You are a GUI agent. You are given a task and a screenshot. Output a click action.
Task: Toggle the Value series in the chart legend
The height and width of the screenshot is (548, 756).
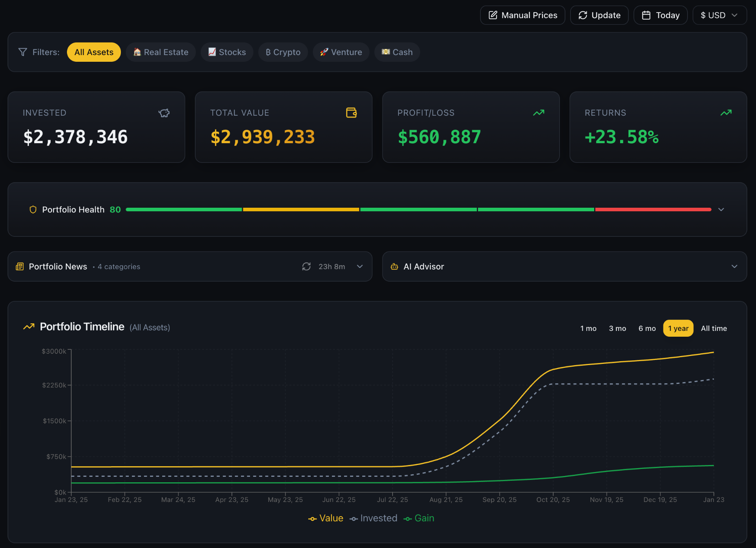[326, 518]
